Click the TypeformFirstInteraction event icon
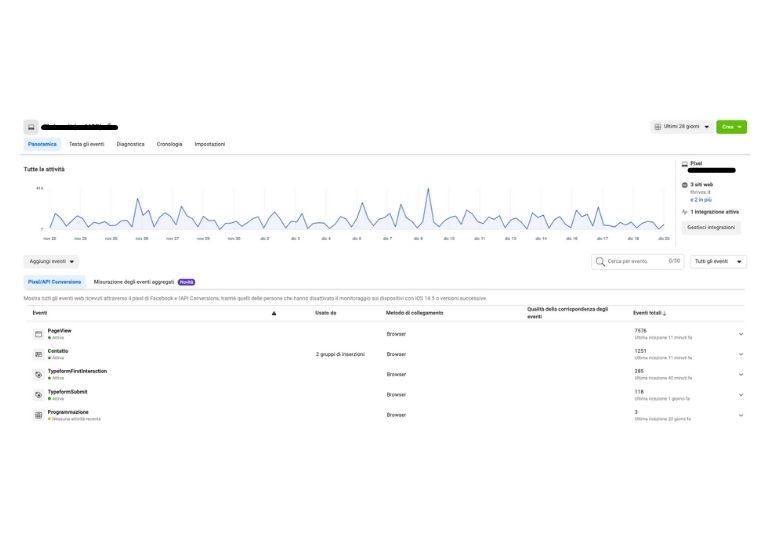 (x=38, y=375)
